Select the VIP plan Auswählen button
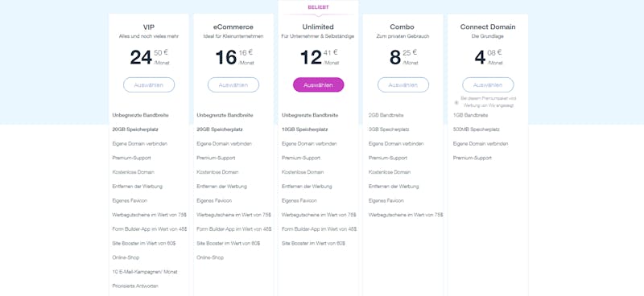This screenshot has height=296, width=644. (x=149, y=85)
